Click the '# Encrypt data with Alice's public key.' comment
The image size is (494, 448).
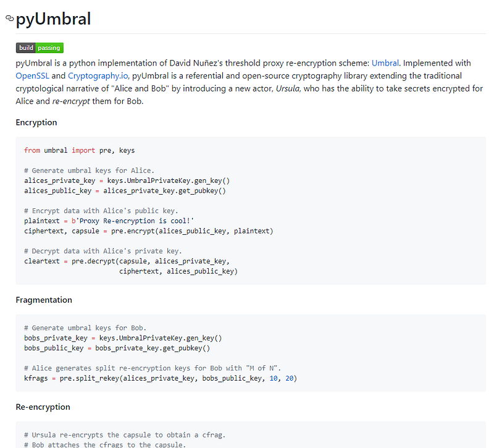pos(101,211)
